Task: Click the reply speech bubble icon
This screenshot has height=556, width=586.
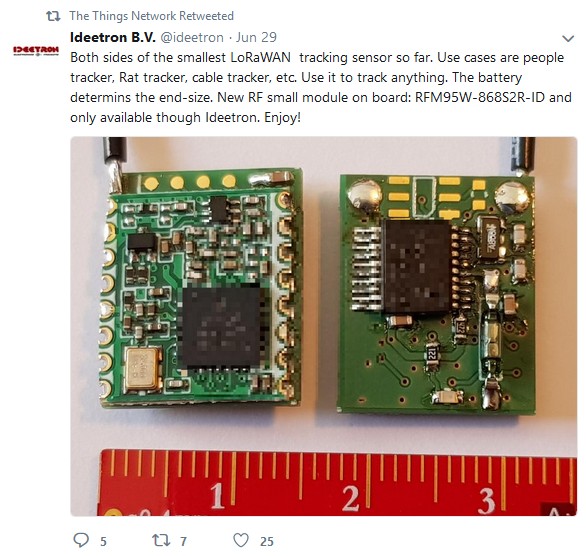Action: coord(81,540)
